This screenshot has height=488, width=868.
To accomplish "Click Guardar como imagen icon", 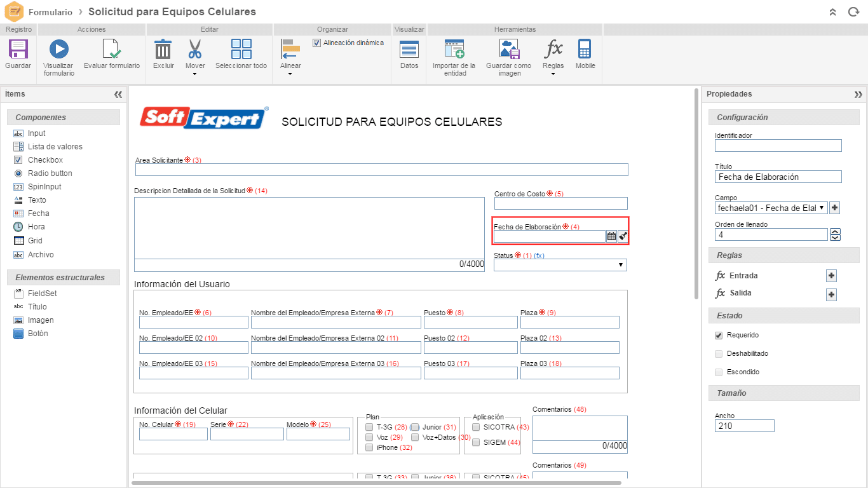I will coord(509,50).
